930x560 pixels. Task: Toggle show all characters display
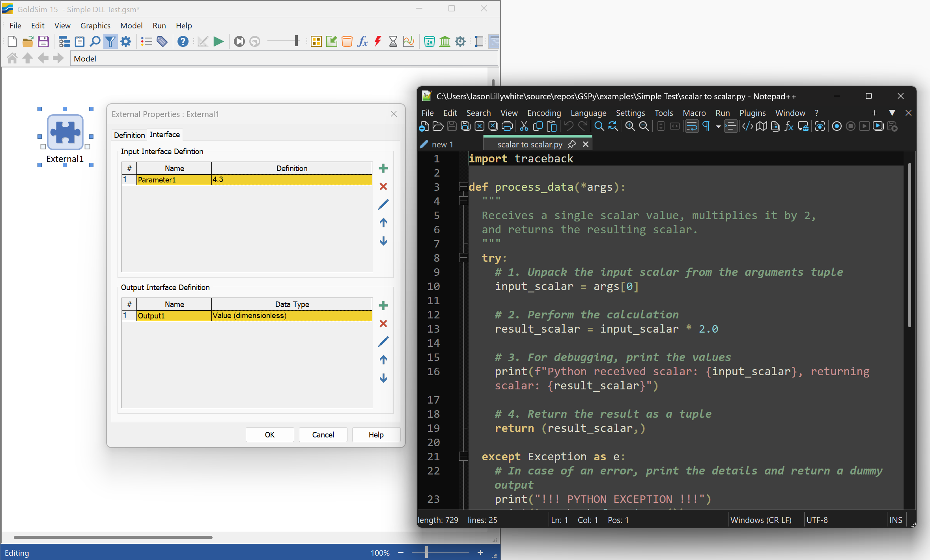706,126
